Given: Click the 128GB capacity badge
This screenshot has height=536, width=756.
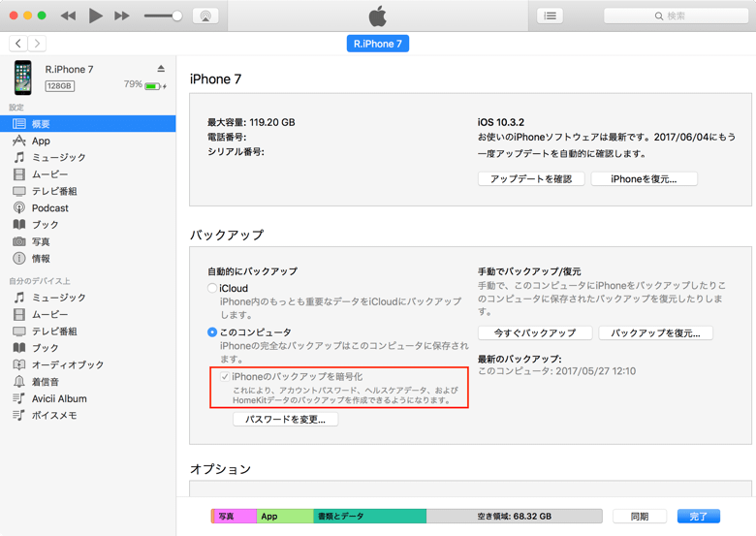Looking at the screenshot, I should click(59, 86).
